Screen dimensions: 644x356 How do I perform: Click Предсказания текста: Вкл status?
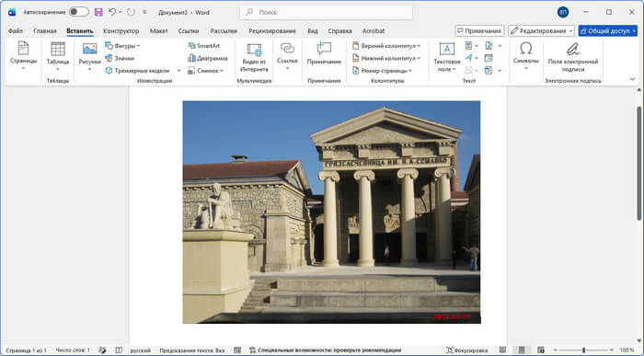click(x=191, y=350)
